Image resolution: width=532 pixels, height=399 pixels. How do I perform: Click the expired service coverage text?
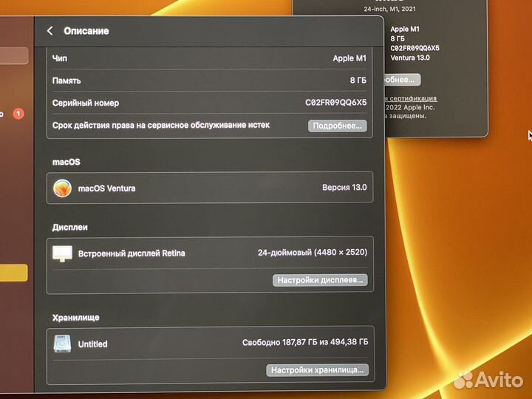coord(161,125)
